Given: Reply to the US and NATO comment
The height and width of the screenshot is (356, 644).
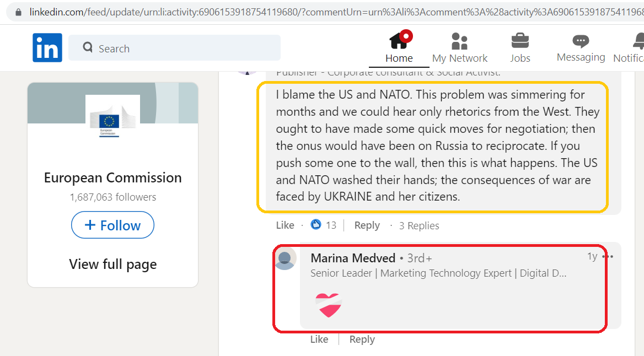Looking at the screenshot, I should [367, 225].
